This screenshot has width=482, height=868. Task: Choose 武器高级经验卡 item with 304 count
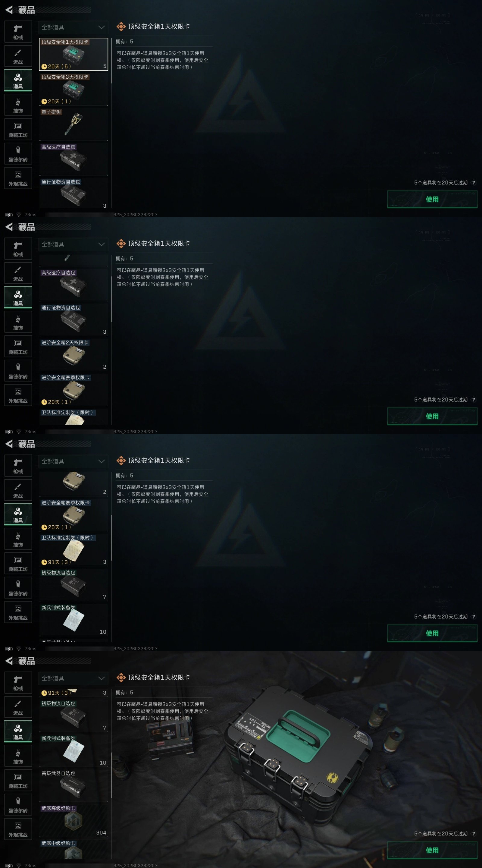(74, 821)
